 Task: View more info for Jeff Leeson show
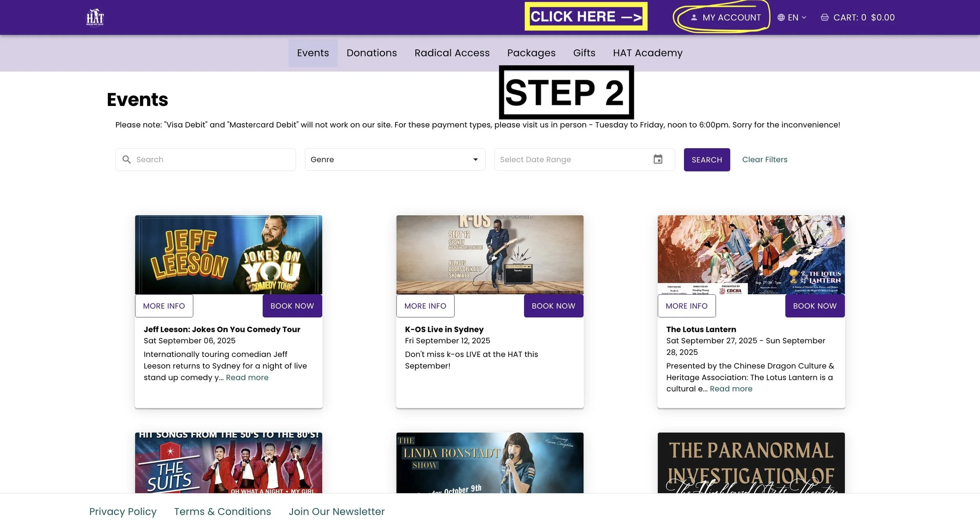(164, 306)
